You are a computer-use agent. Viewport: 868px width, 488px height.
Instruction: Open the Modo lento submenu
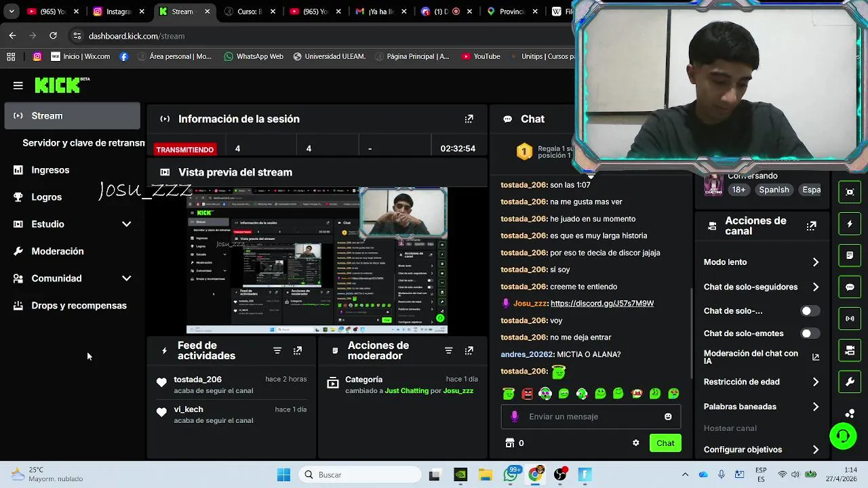coord(762,262)
